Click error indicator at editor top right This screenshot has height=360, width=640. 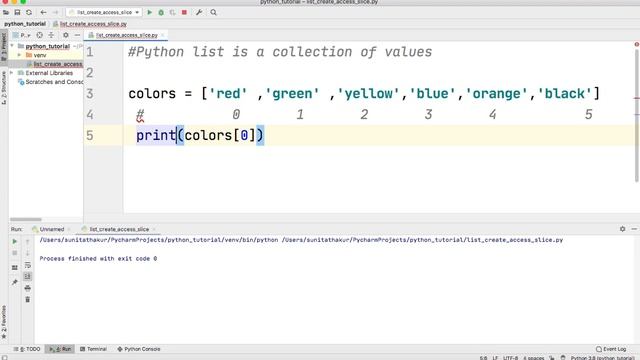637,44
